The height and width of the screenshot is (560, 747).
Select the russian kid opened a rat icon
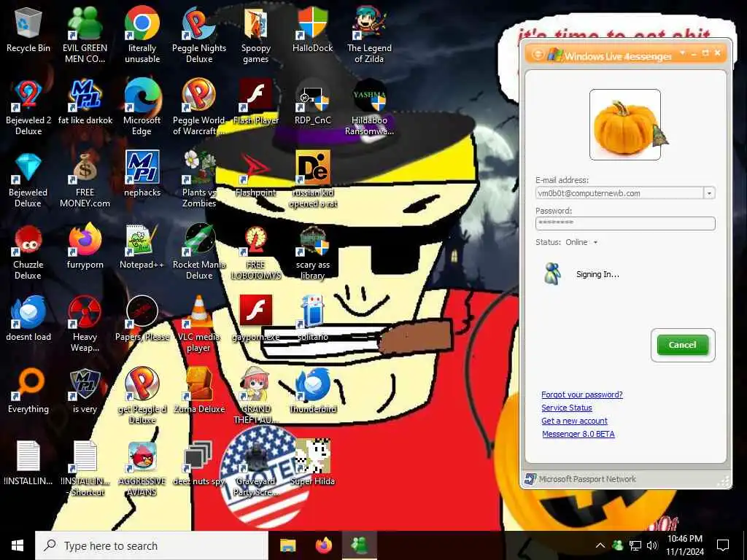[313, 168]
